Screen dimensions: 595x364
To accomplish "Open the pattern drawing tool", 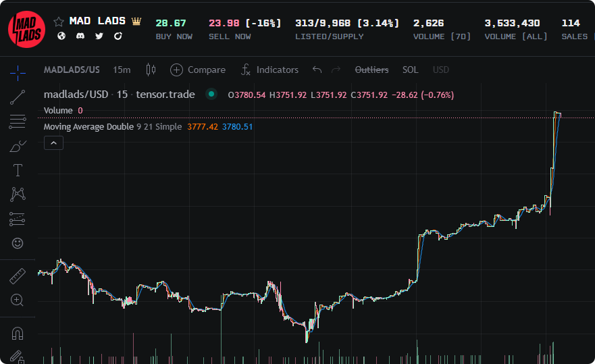I will click(18, 194).
